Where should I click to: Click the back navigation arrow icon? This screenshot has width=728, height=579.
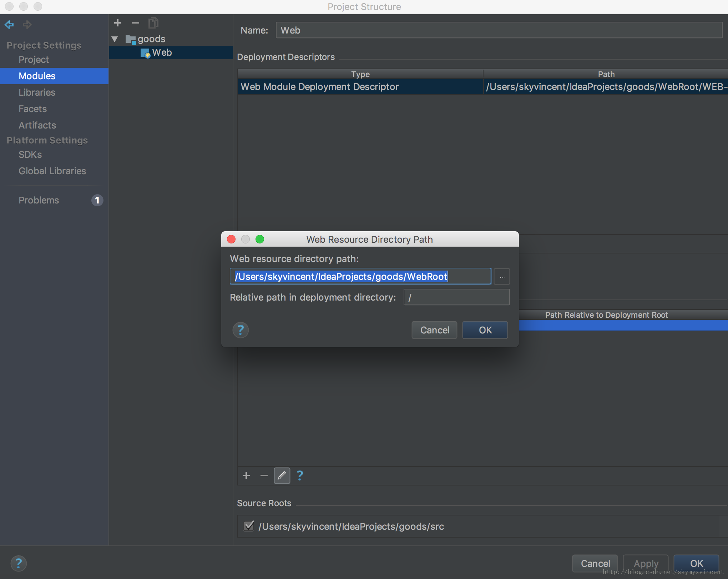pos(9,25)
